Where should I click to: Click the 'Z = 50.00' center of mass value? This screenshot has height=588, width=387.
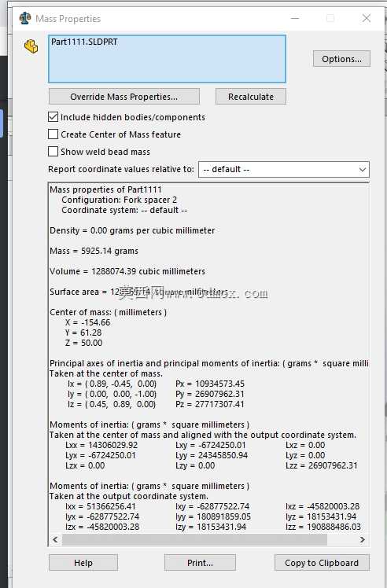pyautogui.click(x=83, y=343)
